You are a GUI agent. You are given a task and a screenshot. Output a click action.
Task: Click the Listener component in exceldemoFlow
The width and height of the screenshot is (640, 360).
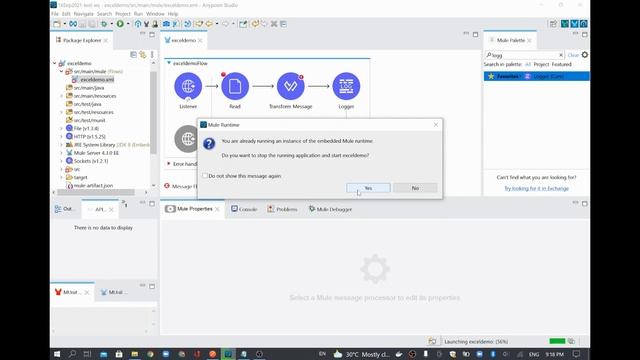[x=188, y=86]
